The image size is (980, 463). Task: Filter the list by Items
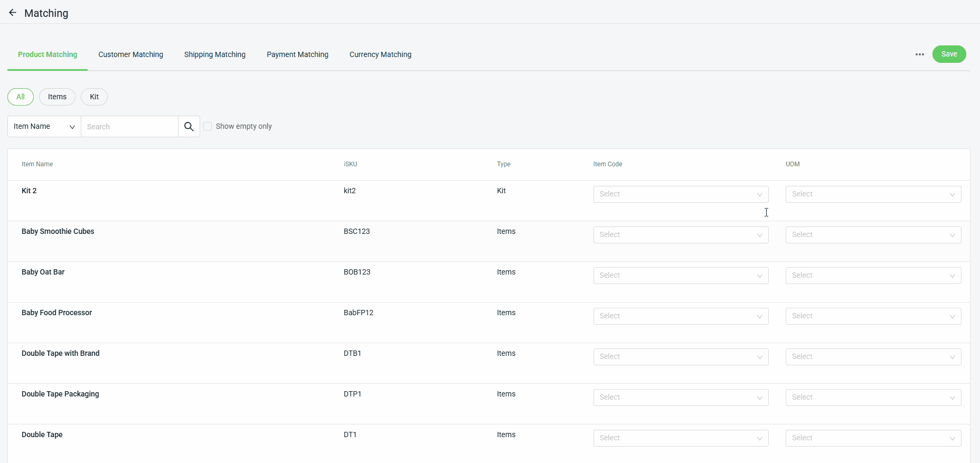57,97
